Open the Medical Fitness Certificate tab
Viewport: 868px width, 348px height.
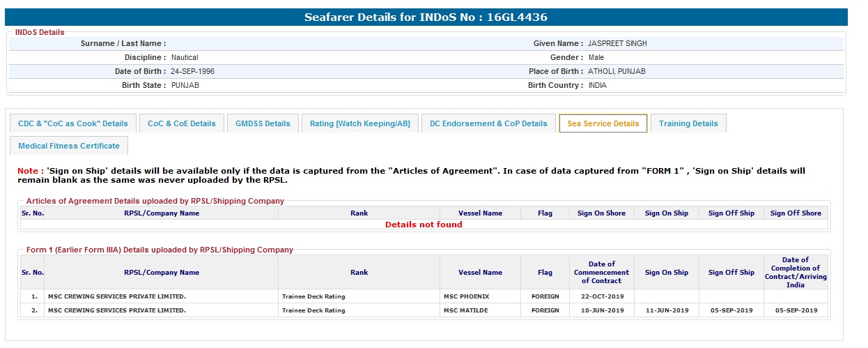(69, 146)
